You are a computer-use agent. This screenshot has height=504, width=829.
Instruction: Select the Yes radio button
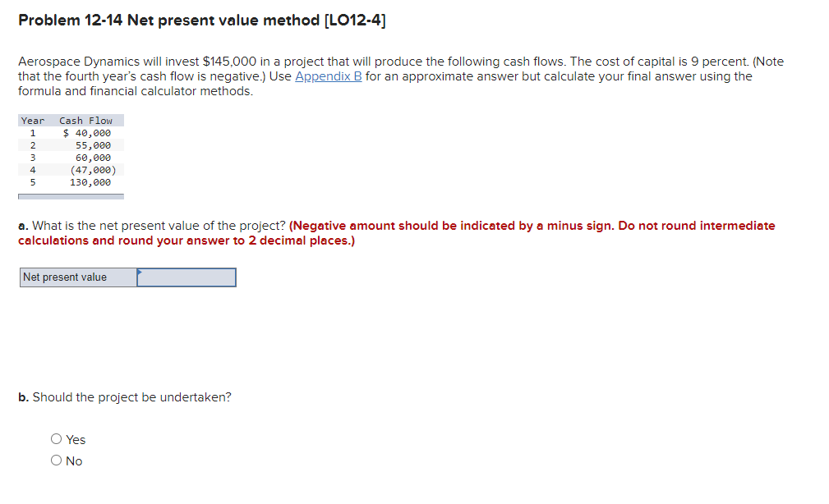(55, 439)
